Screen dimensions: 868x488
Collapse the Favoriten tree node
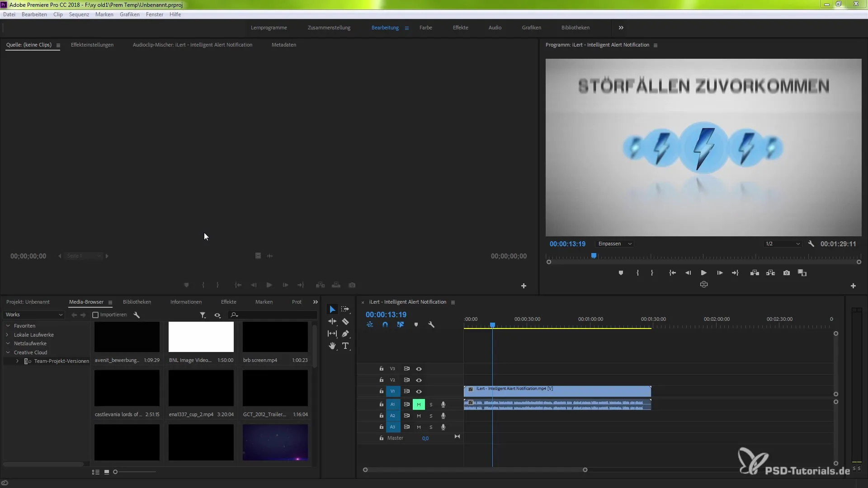(x=8, y=326)
